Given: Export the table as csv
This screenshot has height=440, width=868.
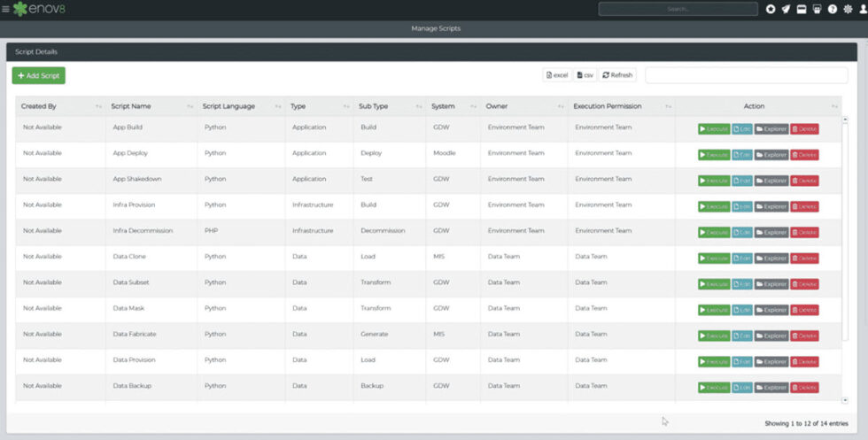Looking at the screenshot, I should coord(585,75).
